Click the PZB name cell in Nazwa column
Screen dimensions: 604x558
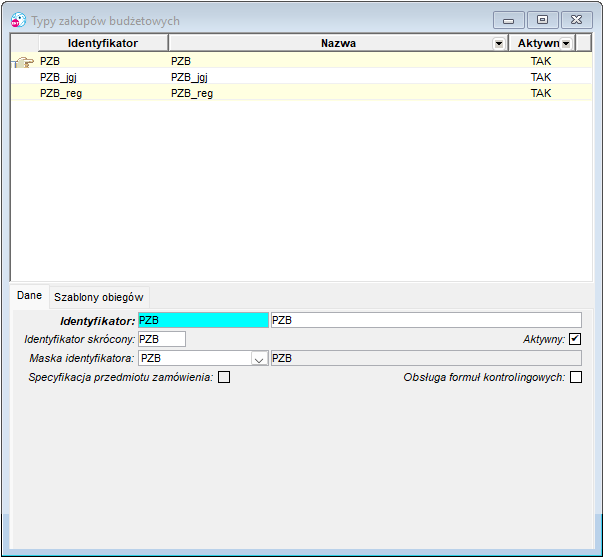point(338,61)
